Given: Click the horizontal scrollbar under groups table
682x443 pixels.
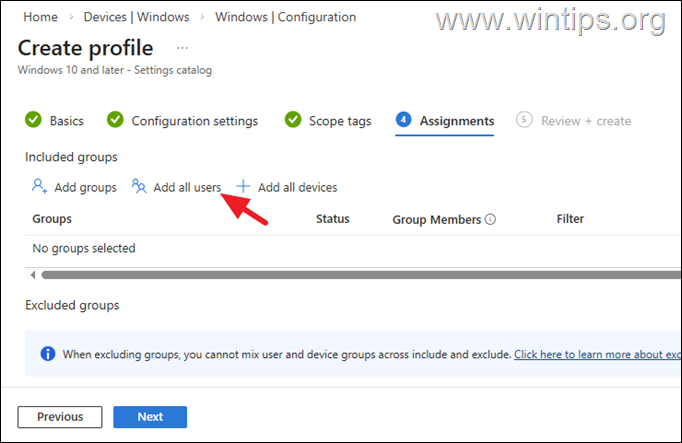Looking at the screenshot, I should [x=361, y=275].
